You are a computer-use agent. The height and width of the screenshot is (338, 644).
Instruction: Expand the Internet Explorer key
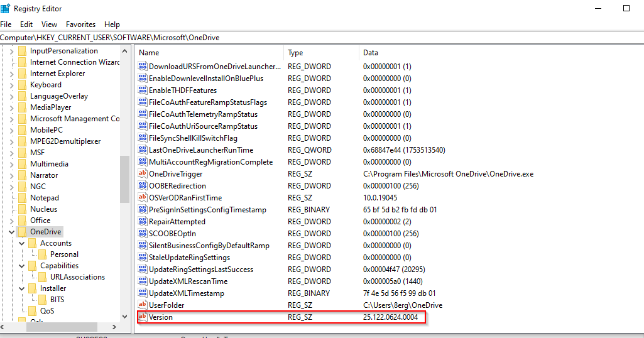point(11,74)
